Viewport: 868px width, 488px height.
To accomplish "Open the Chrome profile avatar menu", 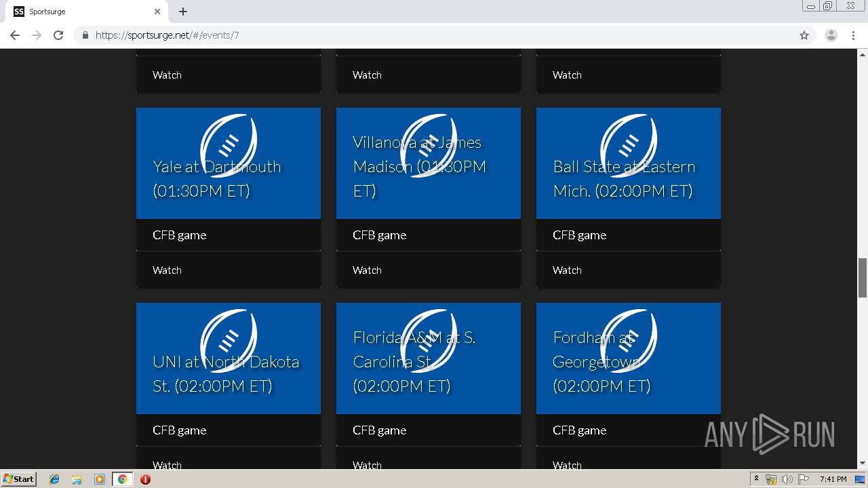I will click(831, 35).
